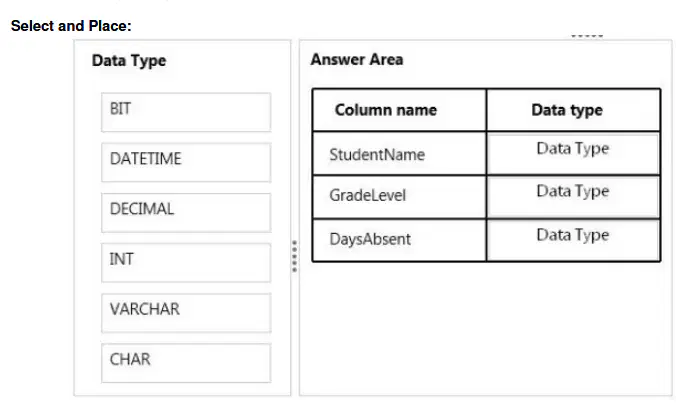Screen dimensions: 681x409
Task: Click empty space below the answer table
Action: [x=486, y=330]
